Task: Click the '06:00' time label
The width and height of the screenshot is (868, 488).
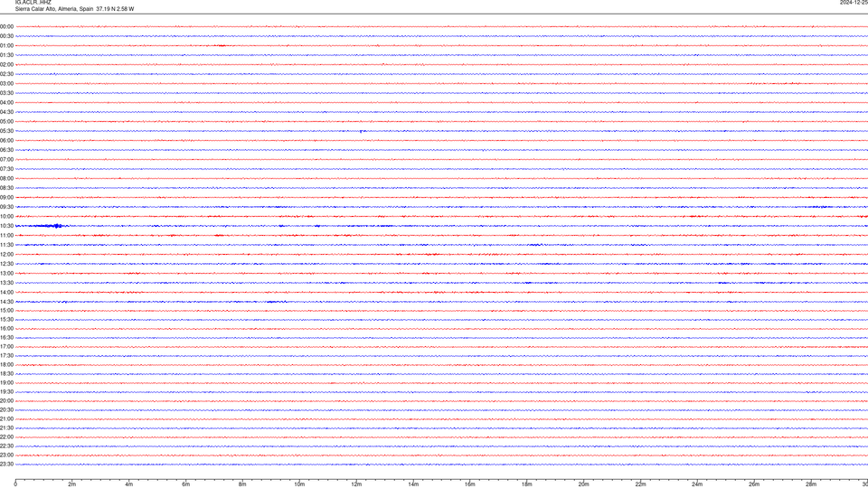Action: point(6,141)
